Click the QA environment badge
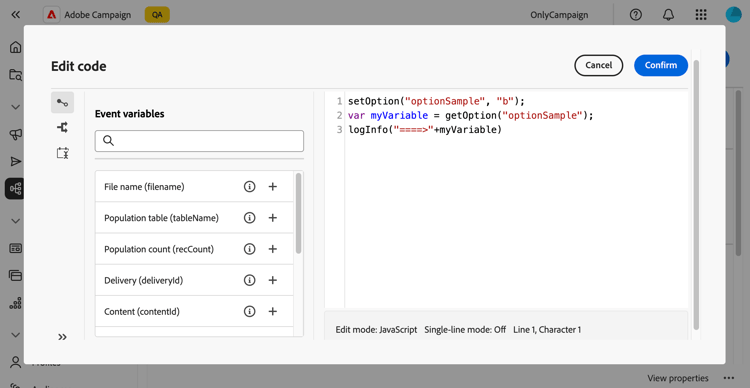Viewport: 750px width, 388px height. (157, 15)
